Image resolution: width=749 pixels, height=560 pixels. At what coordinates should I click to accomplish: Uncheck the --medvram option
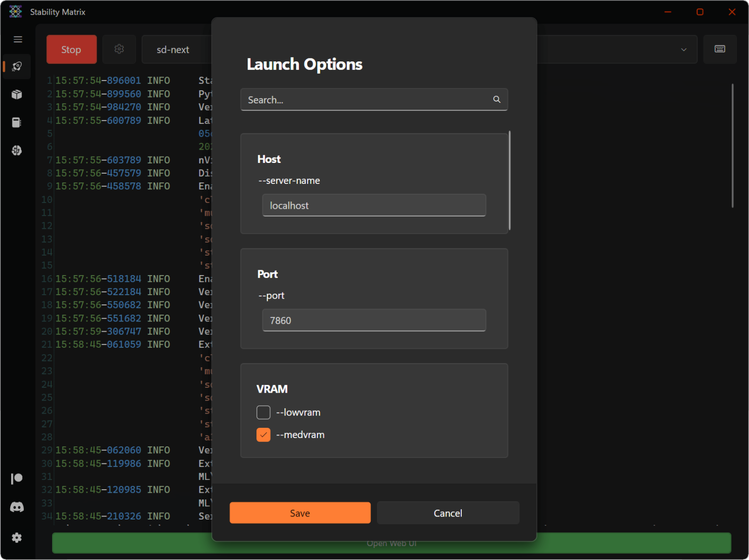[x=263, y=435]
